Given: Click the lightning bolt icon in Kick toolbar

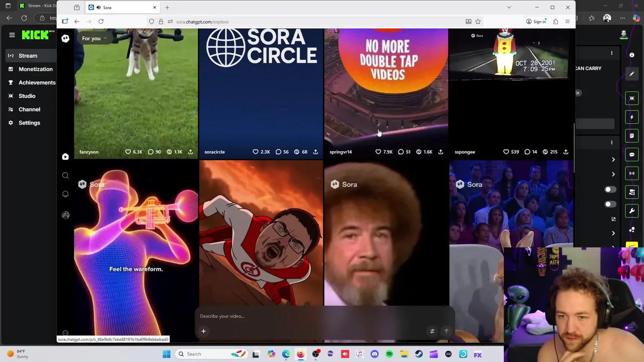Looking at the screenshot, I should (632, 117).
